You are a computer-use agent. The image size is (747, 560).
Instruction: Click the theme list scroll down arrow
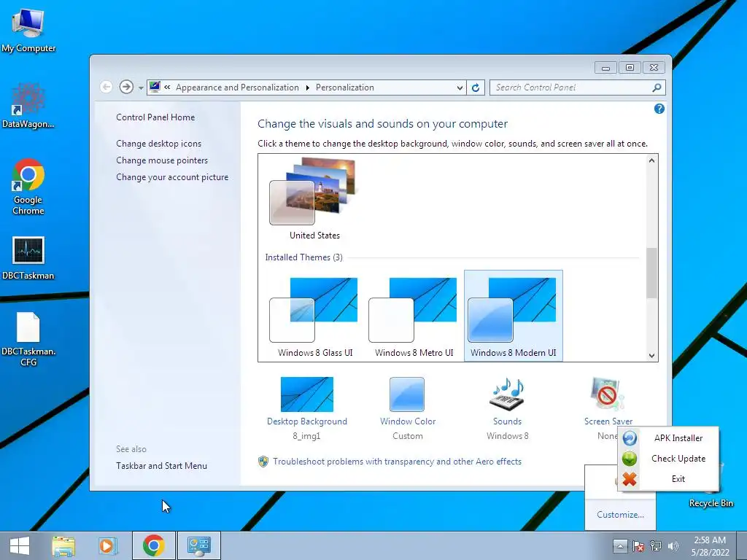651,355
